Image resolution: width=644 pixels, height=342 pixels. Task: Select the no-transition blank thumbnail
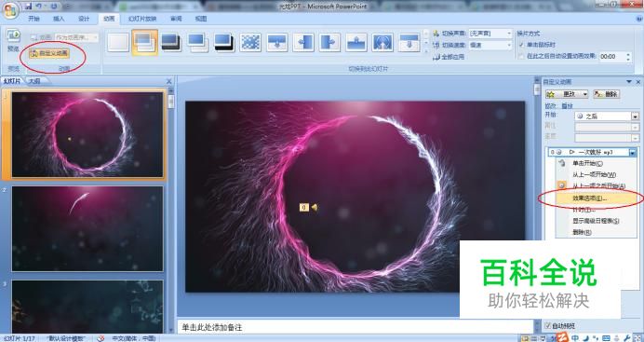click(x=118, y=42)
